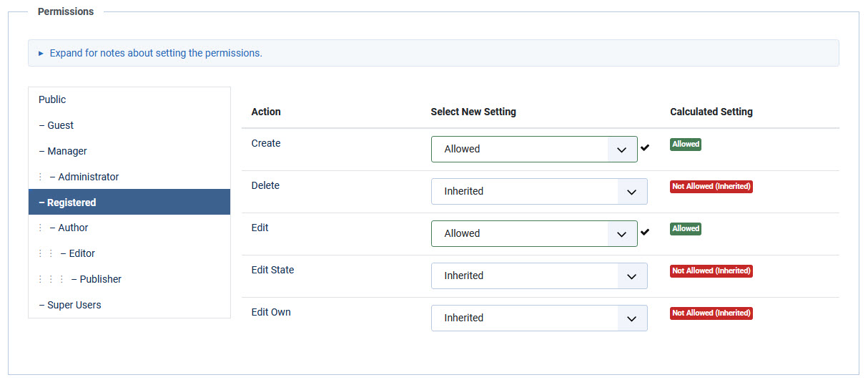Expand the Edit Own setting dropdown
868x385 pixels.
pos(538,318)
